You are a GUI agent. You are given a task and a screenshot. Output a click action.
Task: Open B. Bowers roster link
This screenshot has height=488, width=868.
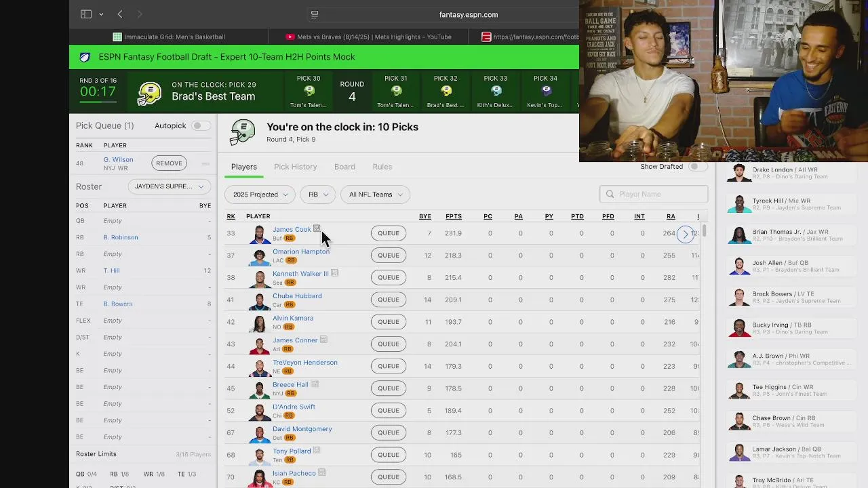click(118, 304)
